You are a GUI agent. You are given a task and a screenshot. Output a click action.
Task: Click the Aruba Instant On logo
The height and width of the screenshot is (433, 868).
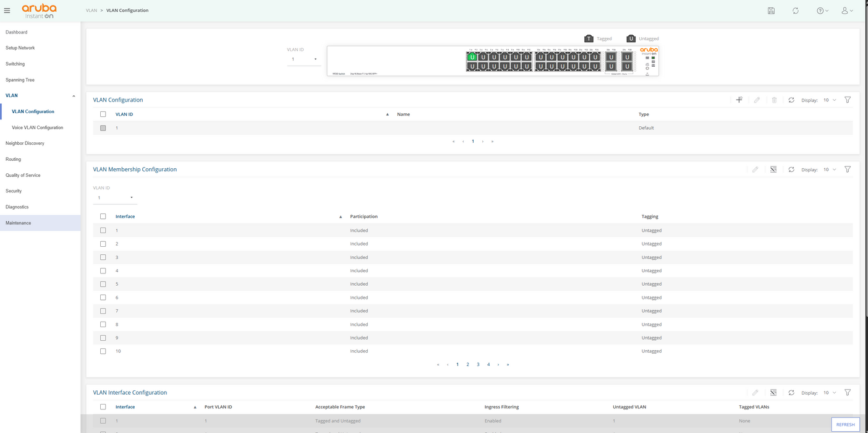(39, 11)
